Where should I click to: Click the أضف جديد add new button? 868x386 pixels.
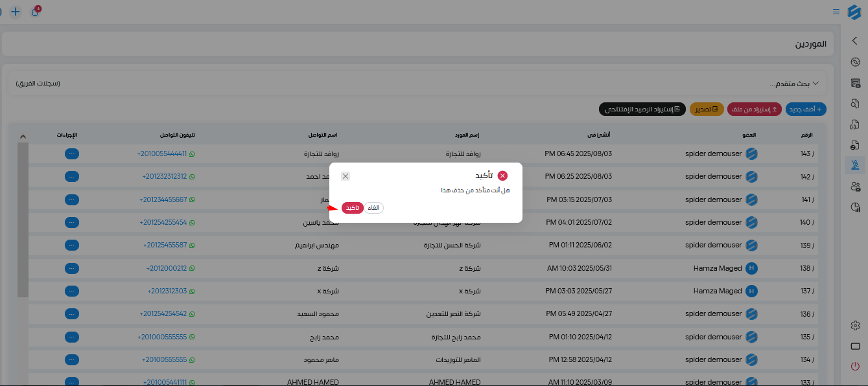(x=806, y=109)
